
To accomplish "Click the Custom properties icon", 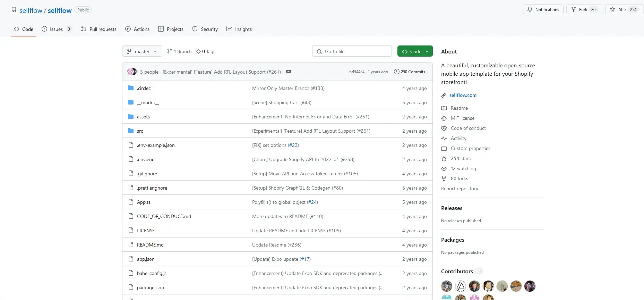I will tap(444, 148).
